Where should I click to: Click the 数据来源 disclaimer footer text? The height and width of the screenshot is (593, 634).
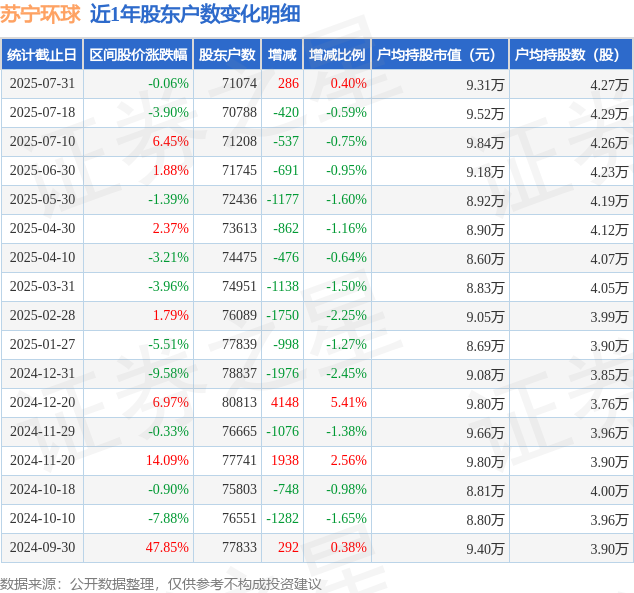160,584
